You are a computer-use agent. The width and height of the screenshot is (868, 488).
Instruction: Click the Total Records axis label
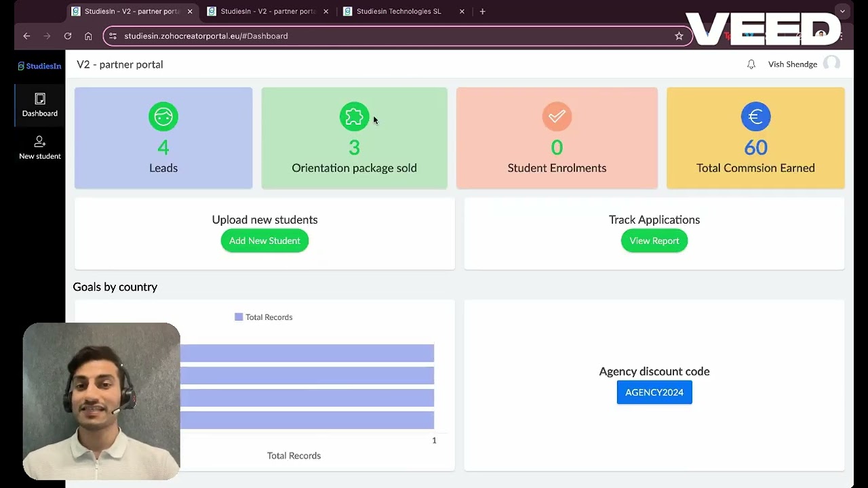[x=294, y=455]
